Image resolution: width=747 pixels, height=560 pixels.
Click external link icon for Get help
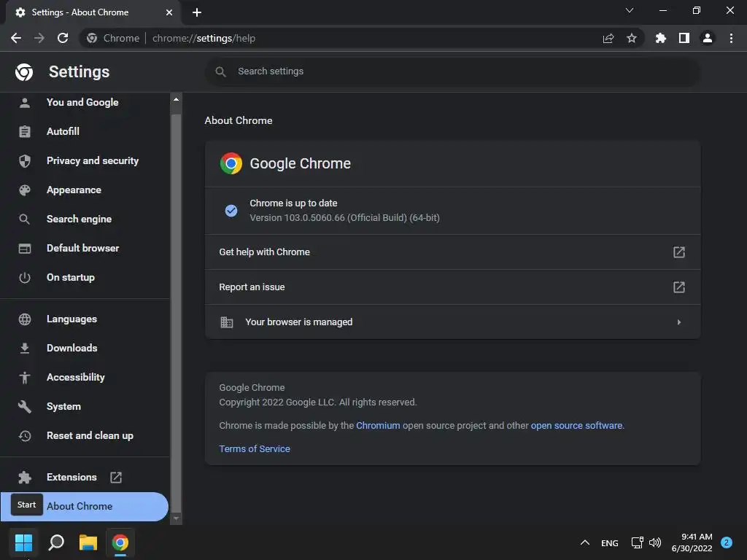(x=679, y=252)
